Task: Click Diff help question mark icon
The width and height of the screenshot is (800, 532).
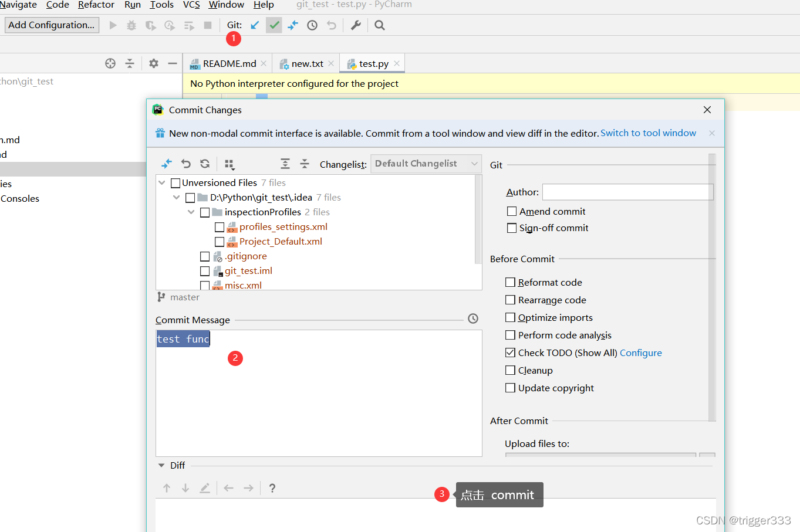Action: tap(272, 488)
